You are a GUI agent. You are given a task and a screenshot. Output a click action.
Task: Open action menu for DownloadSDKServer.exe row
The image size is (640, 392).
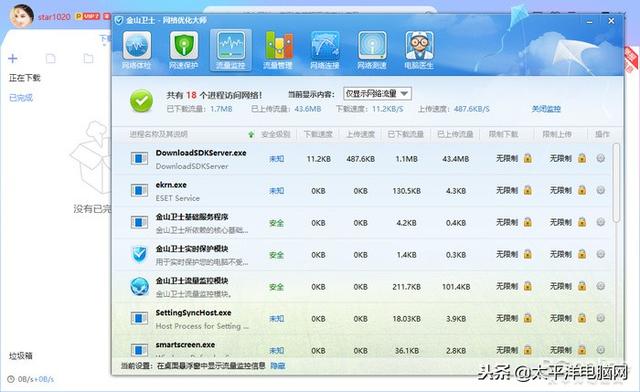[x=600, y=158]
